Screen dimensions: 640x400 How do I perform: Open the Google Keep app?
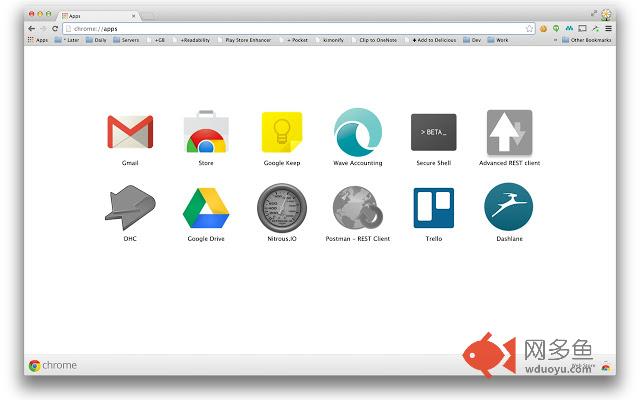pyautogui.click(x=282, y=132)
